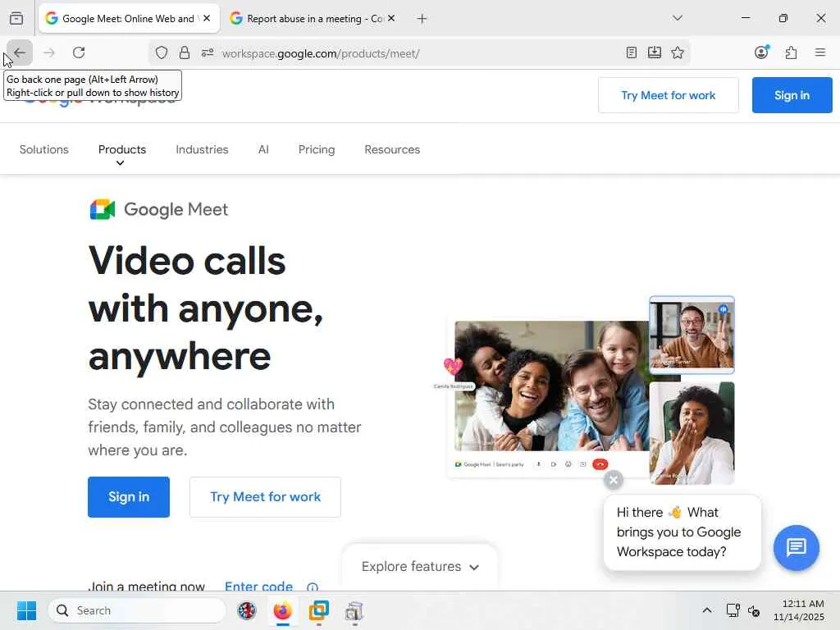Click Try Meet for work below headline
Screen dimensions: 840x630
(x=265, y=497)
